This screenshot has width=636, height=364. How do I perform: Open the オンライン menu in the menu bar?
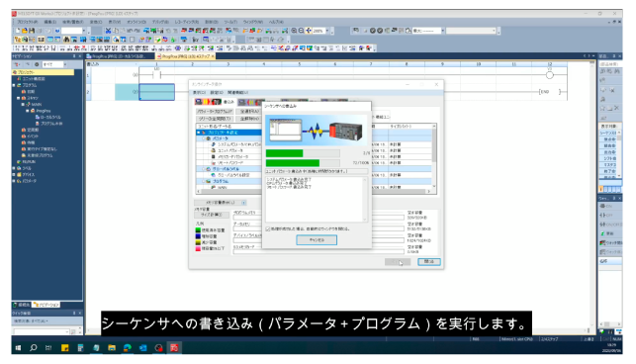[x=136, y=22]
